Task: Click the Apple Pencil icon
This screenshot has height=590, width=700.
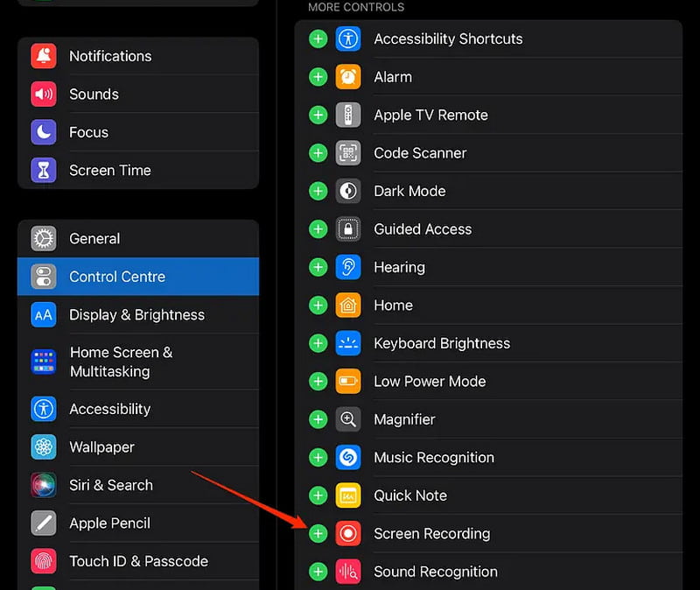Action: coord(44,523)
